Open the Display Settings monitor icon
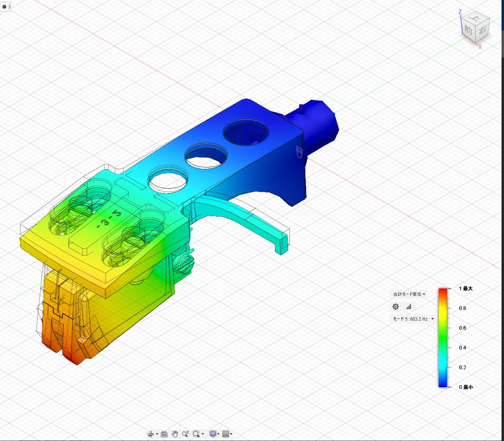This screenshot has height=441, width=504. tap(213, 434)
